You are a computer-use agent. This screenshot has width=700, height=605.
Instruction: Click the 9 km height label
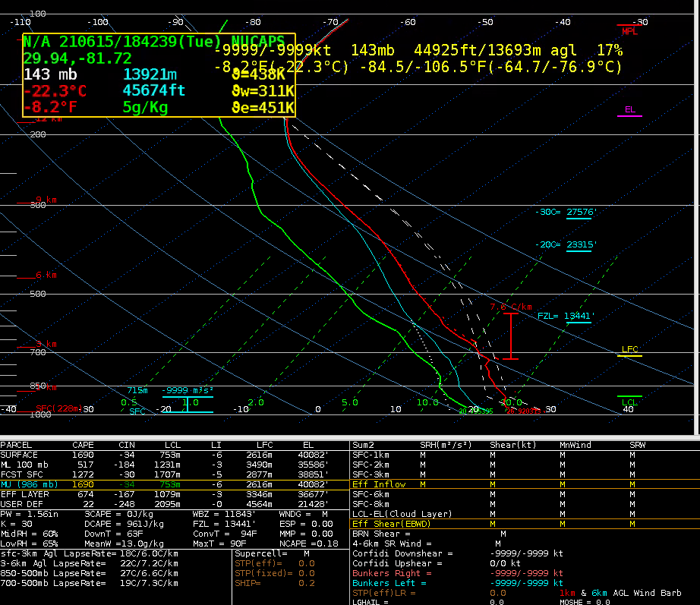pos(46,200)
